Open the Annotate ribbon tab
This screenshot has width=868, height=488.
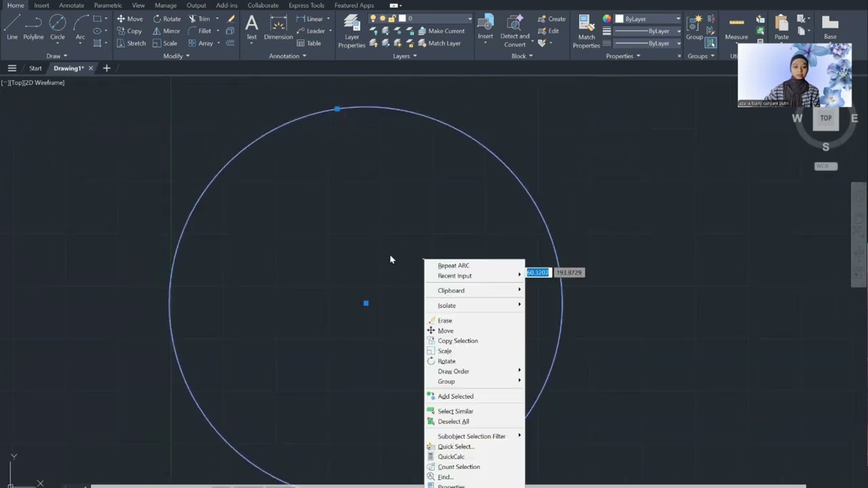(x=71, y=5)
